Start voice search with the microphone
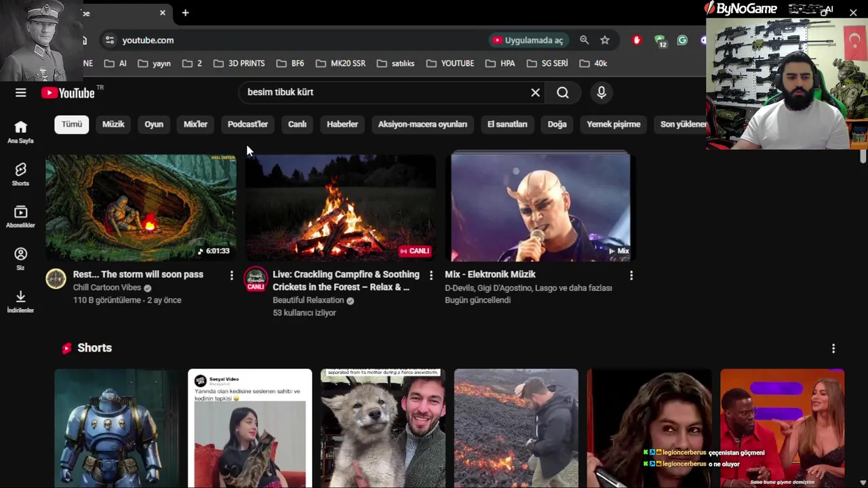The width and height of the screenshot is (868, 488). coord(601,93)
